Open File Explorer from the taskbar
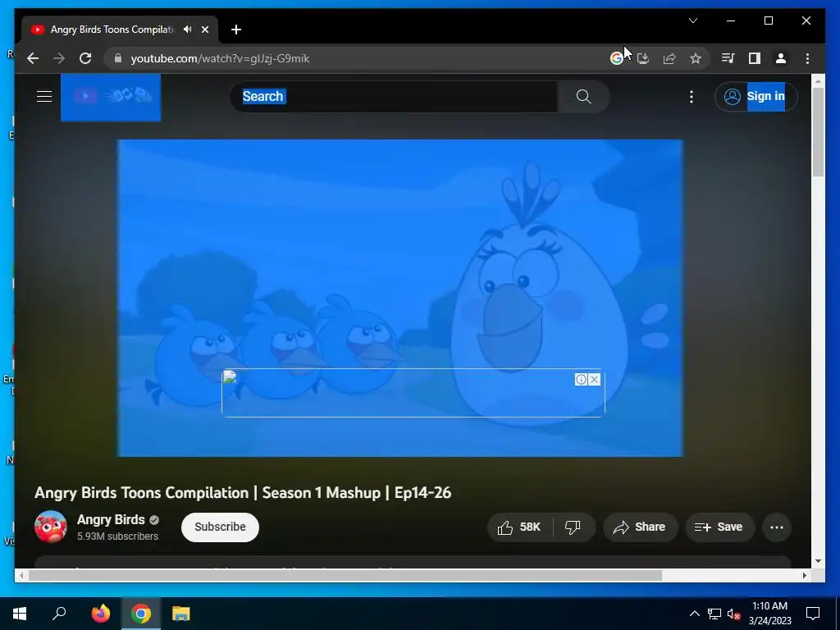The width and height of the screenshot is (840, 630). (181, 614)
